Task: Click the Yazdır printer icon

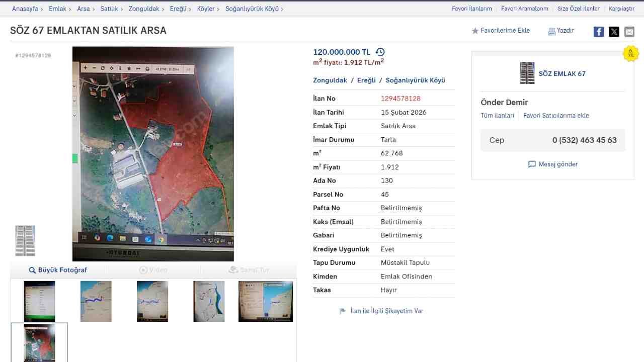Action: [551, 31]
